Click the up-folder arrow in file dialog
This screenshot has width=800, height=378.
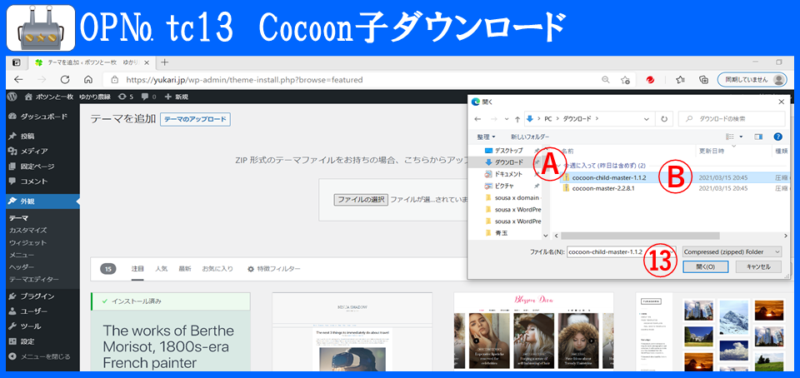point(517,119)
